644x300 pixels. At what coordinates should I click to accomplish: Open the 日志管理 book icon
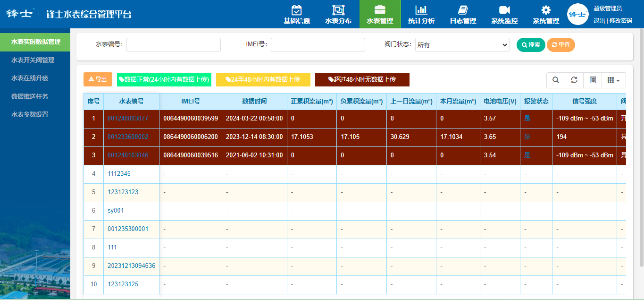coord(463,10)
